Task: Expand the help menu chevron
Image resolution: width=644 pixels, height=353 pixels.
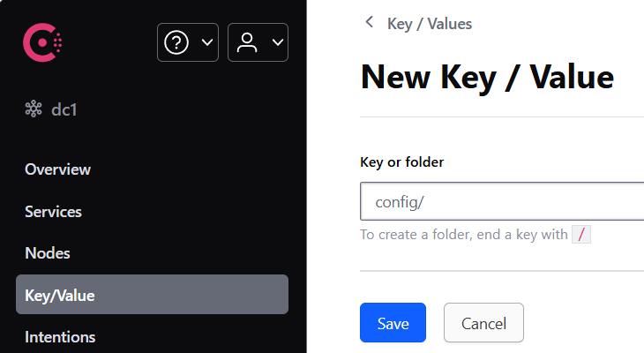Action: (207, 42)
